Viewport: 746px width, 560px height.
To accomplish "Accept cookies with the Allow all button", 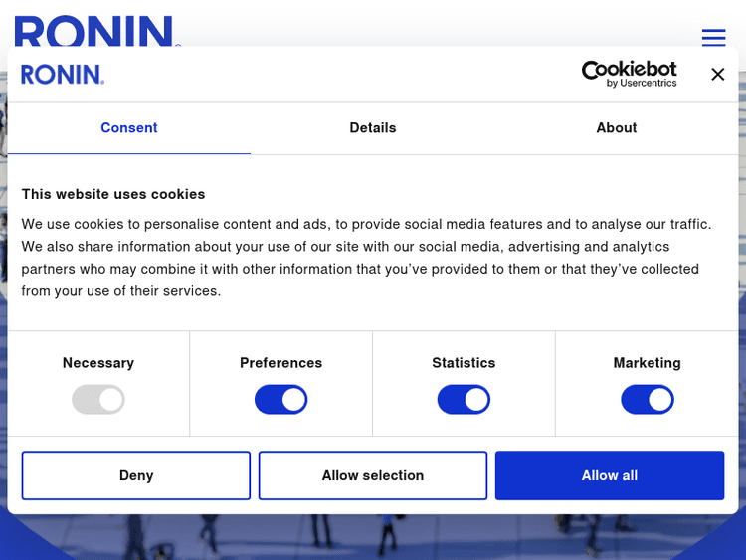I will pos(609,475).
